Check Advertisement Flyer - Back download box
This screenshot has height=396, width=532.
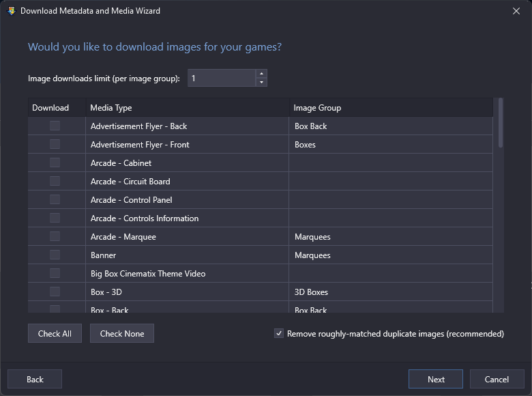pos(55,126)
